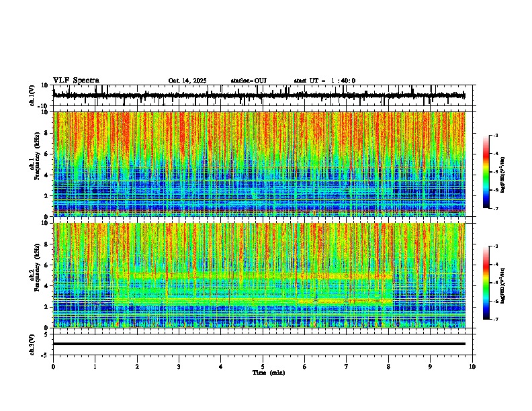Screen dimensions: 532x411
Task: Click the ch.1 colorbar log(PSD) label
Action: 502,175
